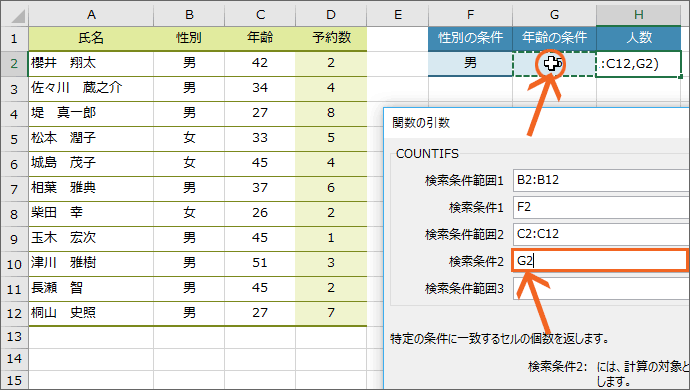The image size is (690, 390).
Task: Select cell with 佐々川 蔵之介
Action: (x=91, y=88)
